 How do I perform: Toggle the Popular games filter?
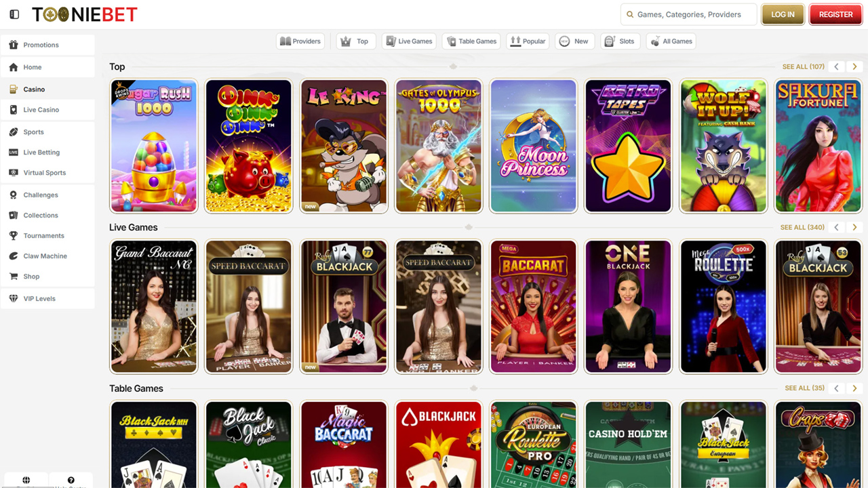click(x=528, y=41)
